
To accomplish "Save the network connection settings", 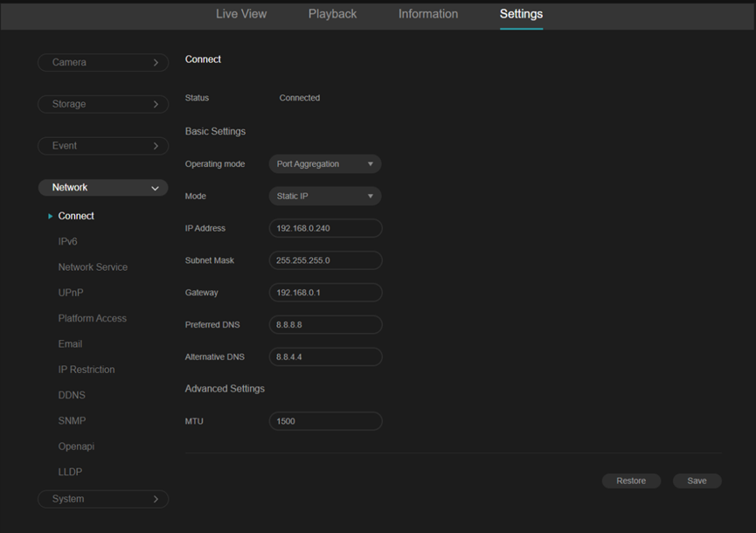I will point(697,481).
